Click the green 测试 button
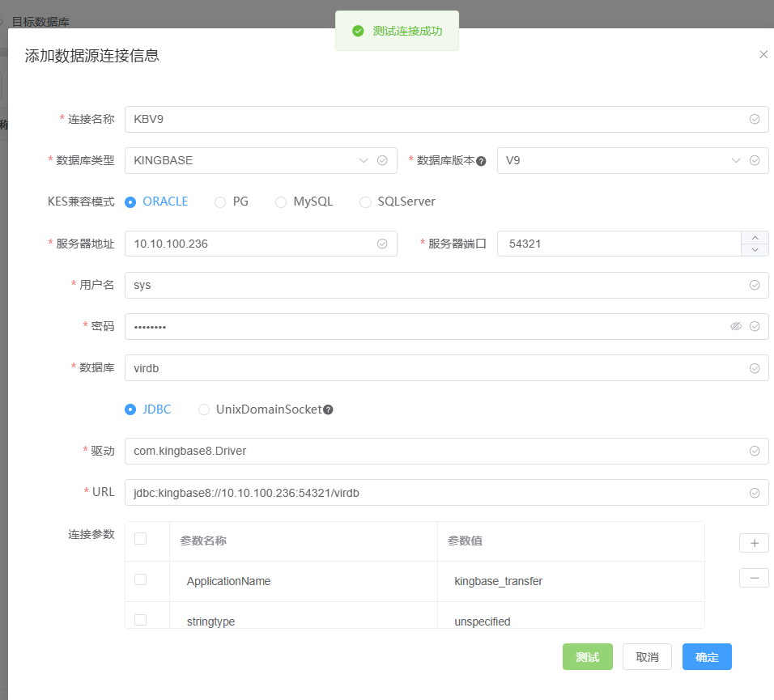This screenshot has width=774, height=700. pyautogui.click(x=588, y=656)
